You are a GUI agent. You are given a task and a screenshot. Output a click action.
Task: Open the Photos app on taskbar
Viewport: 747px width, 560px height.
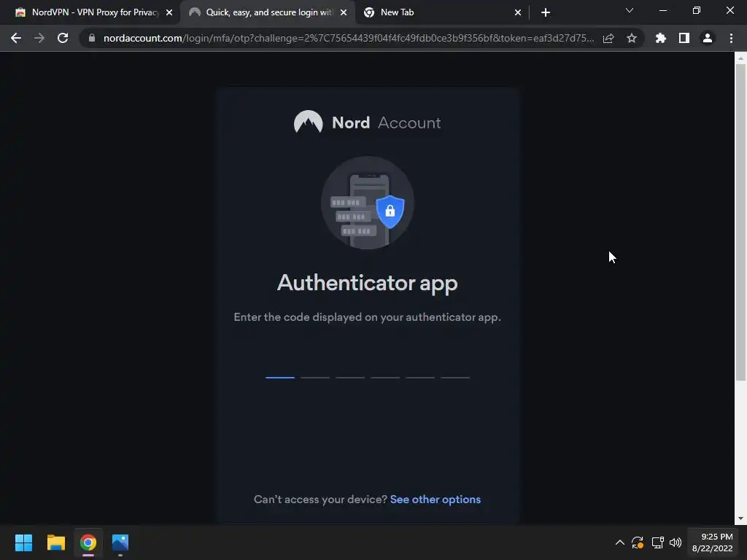pos(120,542)
